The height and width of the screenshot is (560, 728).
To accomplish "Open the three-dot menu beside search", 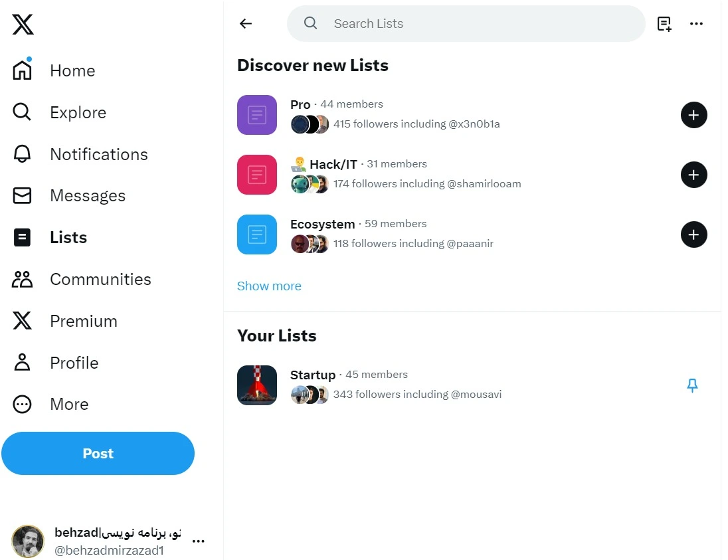I will coord(696,24).
